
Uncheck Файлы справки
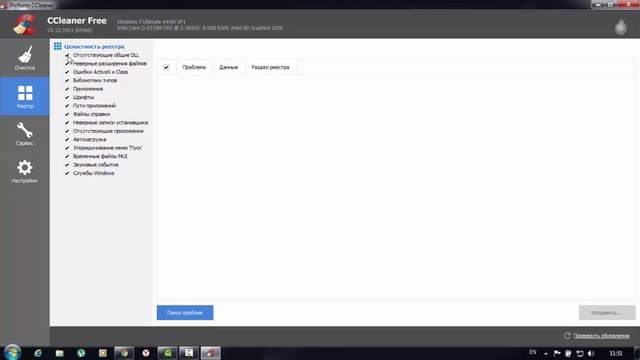pyautogui.click(x=67, y=114)
